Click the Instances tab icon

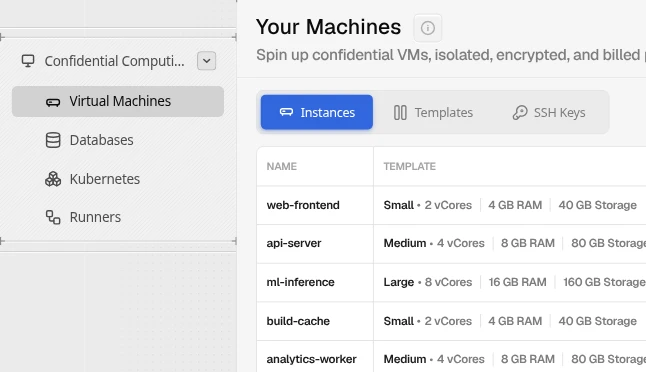(286, 112)
